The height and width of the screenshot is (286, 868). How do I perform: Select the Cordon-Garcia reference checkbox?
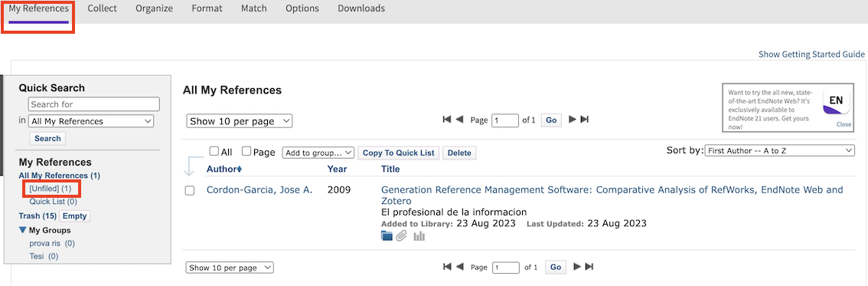189,191
